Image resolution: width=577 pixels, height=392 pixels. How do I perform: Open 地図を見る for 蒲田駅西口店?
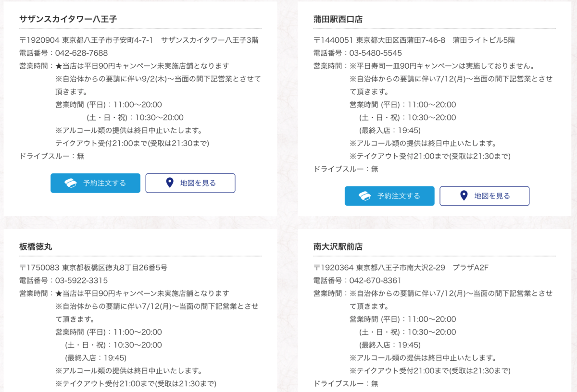click(x=485, y=196)
